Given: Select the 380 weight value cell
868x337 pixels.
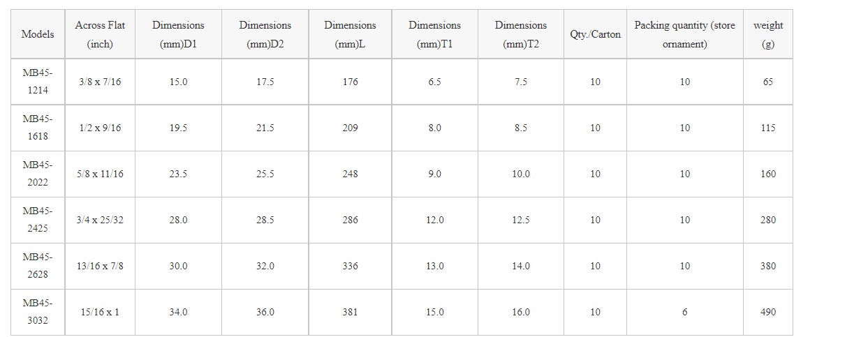Looking at the screenshot, I should click(768, 266).
